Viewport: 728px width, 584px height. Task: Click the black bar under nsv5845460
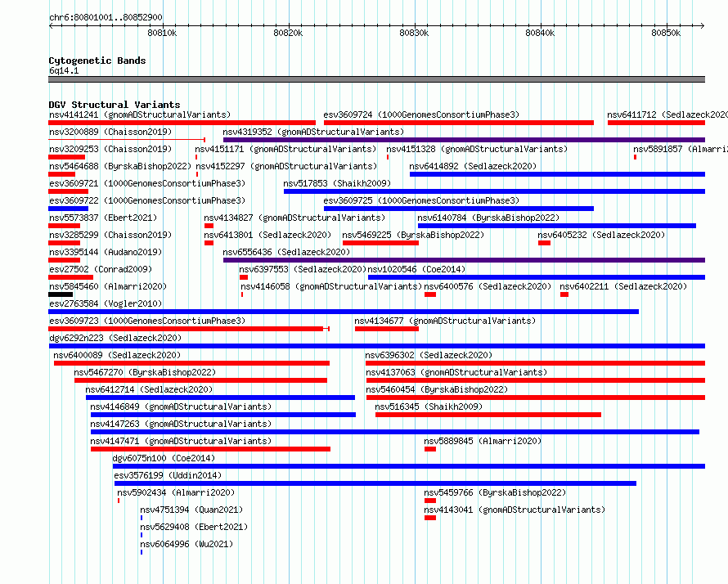click(61, 294)
